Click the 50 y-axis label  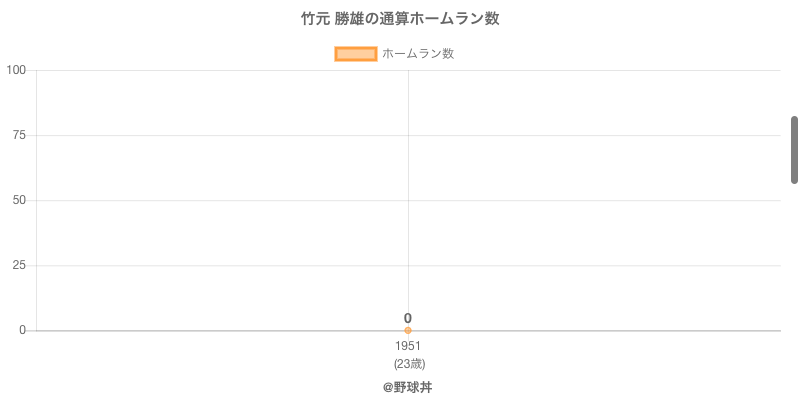[x=19, y=200]
